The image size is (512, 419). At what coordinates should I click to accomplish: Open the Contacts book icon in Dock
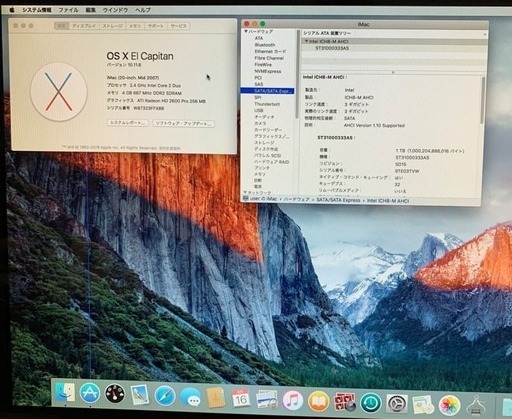(x=215, y=397)
